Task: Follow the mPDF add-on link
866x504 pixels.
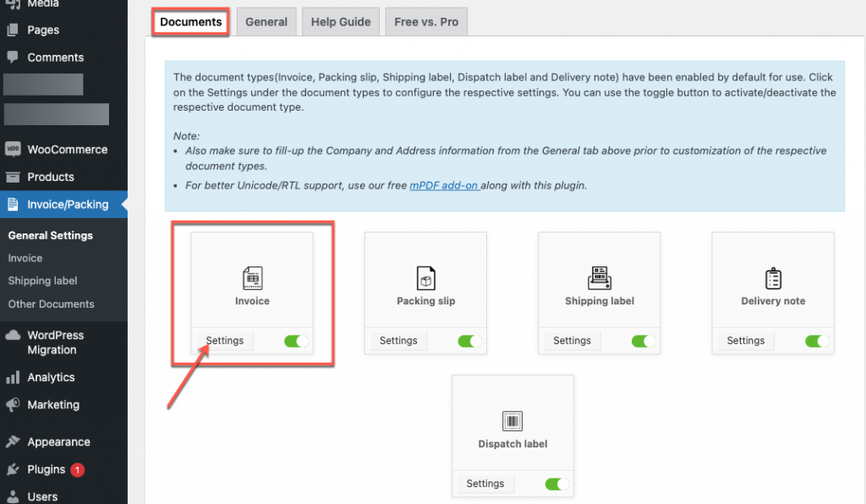Action: coord(445,185)
